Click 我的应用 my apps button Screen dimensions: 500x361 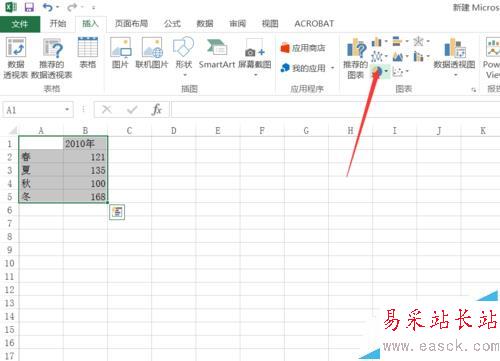tap(303, 68)
